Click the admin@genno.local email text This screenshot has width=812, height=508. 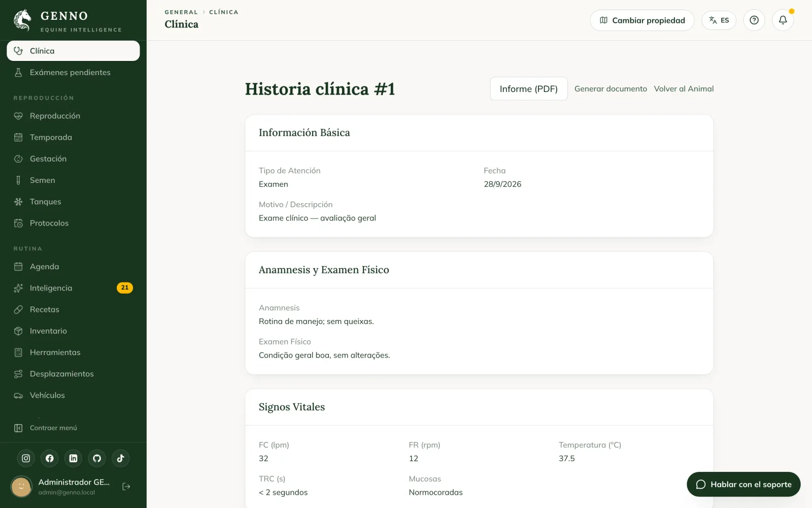coord(66,492)
